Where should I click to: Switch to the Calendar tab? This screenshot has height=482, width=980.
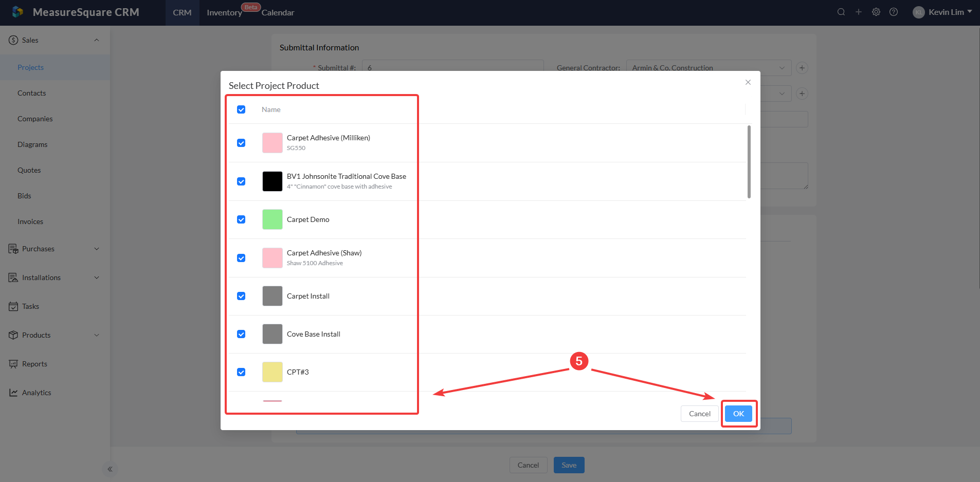click(278, 12)
